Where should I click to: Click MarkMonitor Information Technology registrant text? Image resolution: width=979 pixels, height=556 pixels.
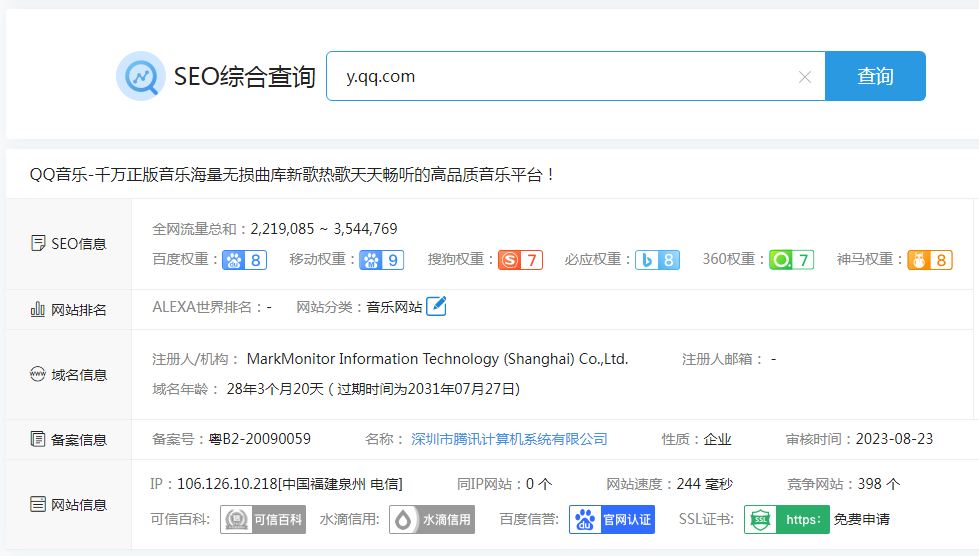(438, 359)
